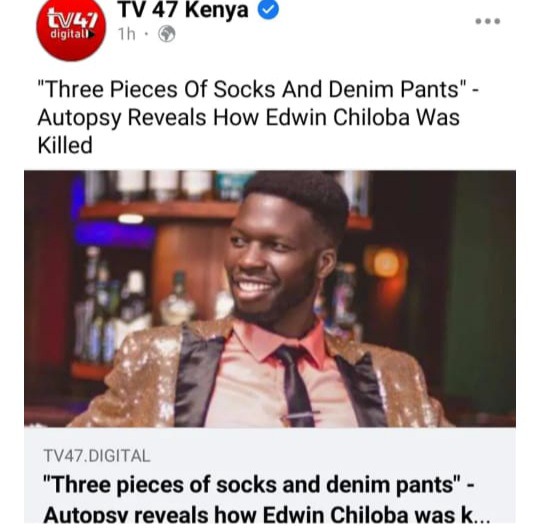Click the word 'Killed' ending the caption

pyautogui.click(x=65, y=145)
